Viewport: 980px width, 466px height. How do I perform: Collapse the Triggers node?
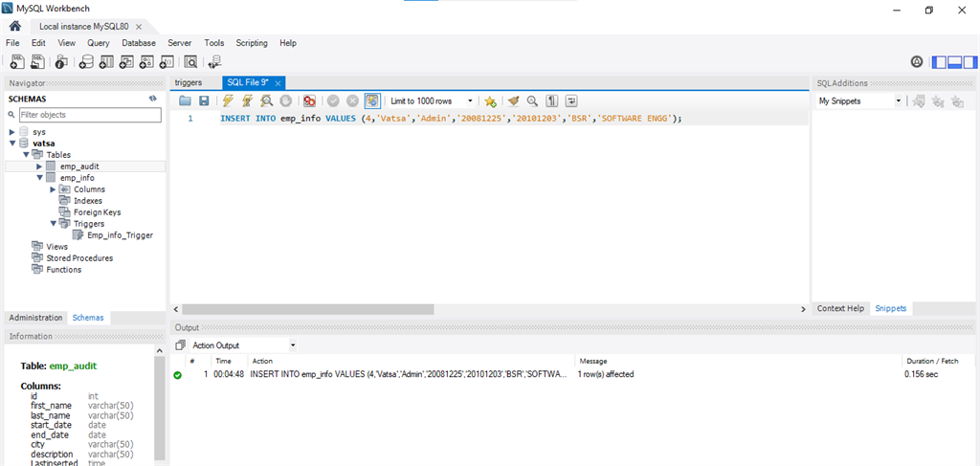53,223
